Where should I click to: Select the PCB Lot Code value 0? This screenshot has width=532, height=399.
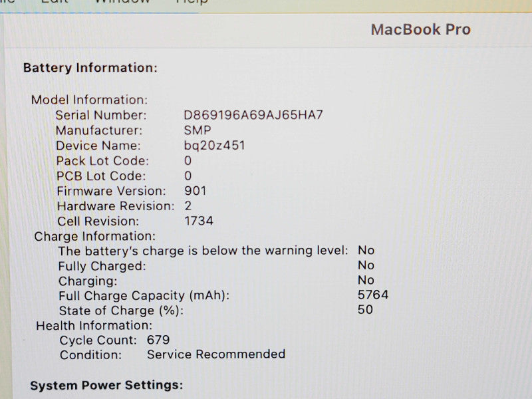188,176
